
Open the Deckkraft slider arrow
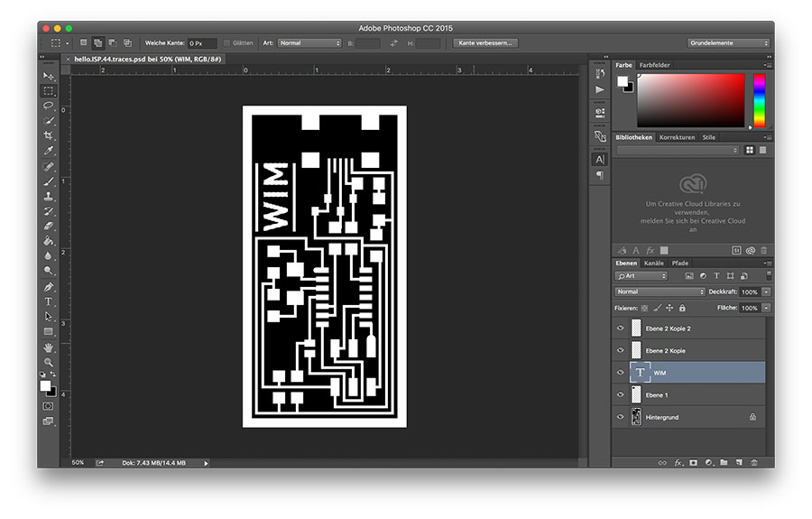click(766, 292)
